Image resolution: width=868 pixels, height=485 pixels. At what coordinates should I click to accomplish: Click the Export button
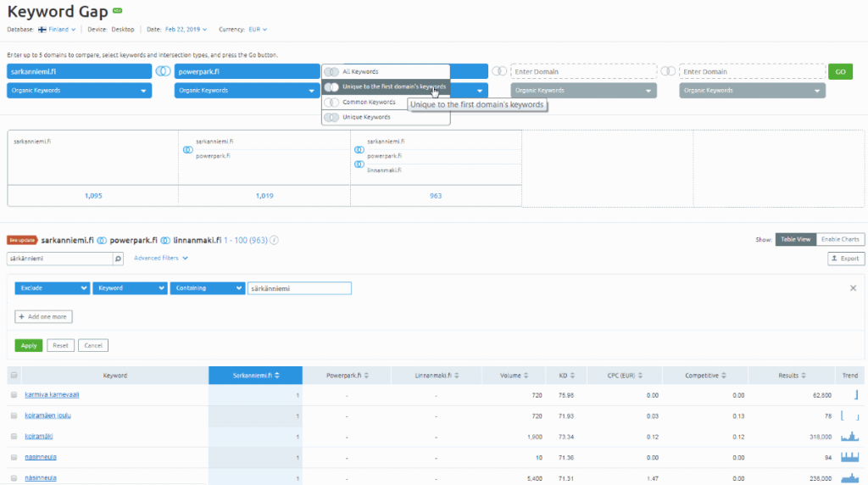(x=845, y=259)
